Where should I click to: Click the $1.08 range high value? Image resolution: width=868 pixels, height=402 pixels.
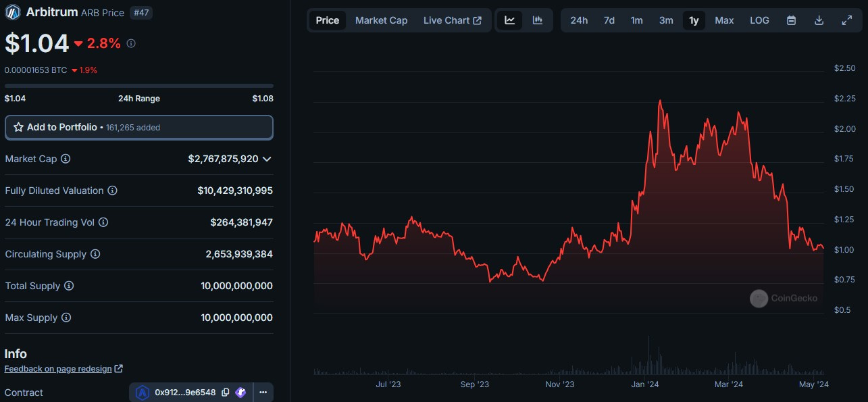point(263,99)
